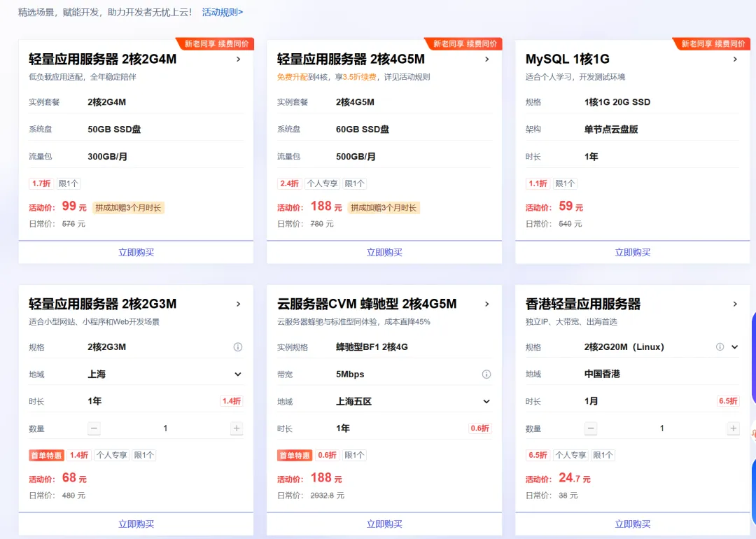Open 轻量应用服务器 2核4G5M title
Screen dimensions: 756x539
351,59
